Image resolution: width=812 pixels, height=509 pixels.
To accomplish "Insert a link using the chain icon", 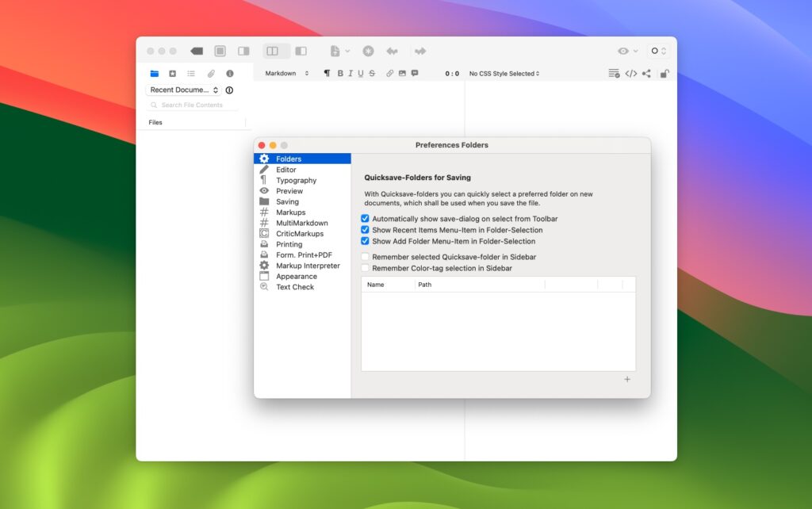I will 389,73.
